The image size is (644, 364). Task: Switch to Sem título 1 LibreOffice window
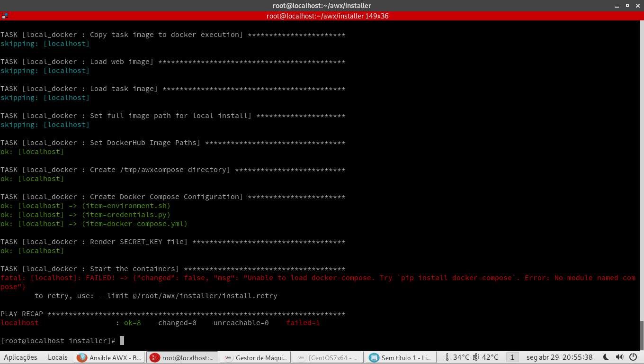tap(402, 358)
